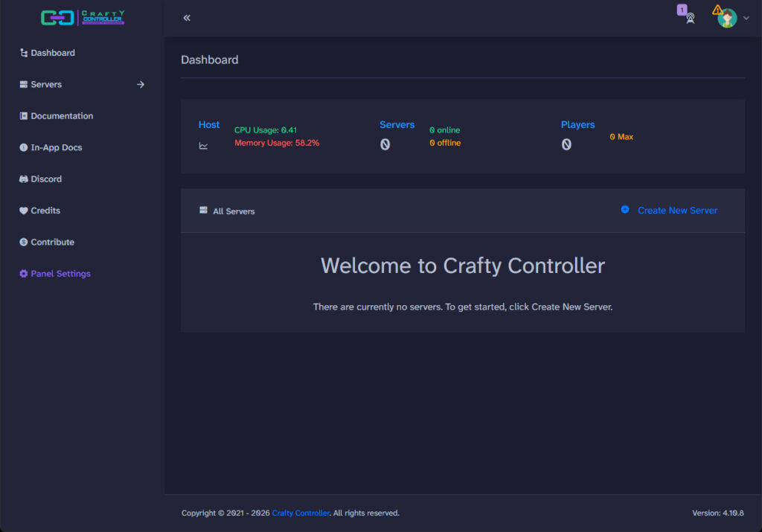Click the host stats chart icon

[203, 146]
